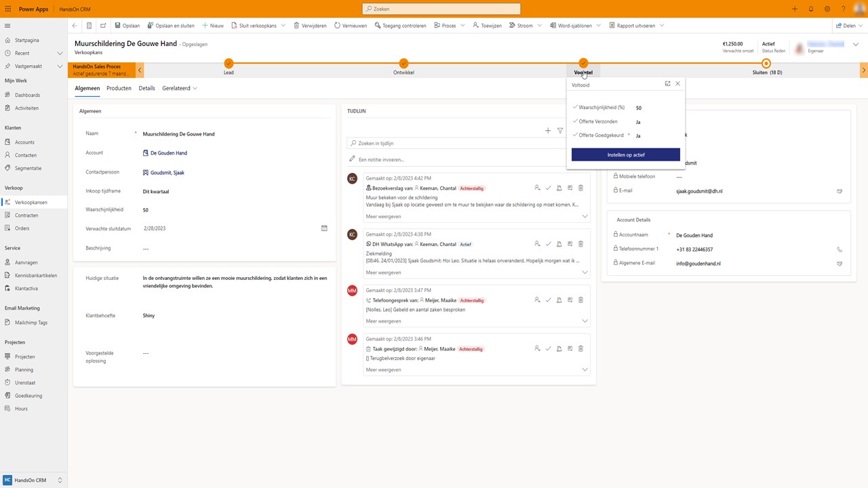This screenshot has height=488, width=868.
Task: Dock the stage flyout with pop-out icon
Action: [x=667, y=84]
